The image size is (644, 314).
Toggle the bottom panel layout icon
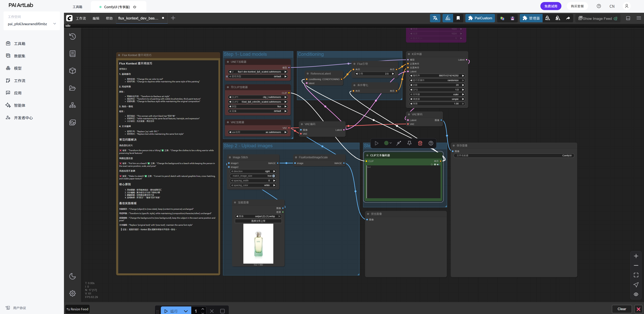click(x=628, y=18)
